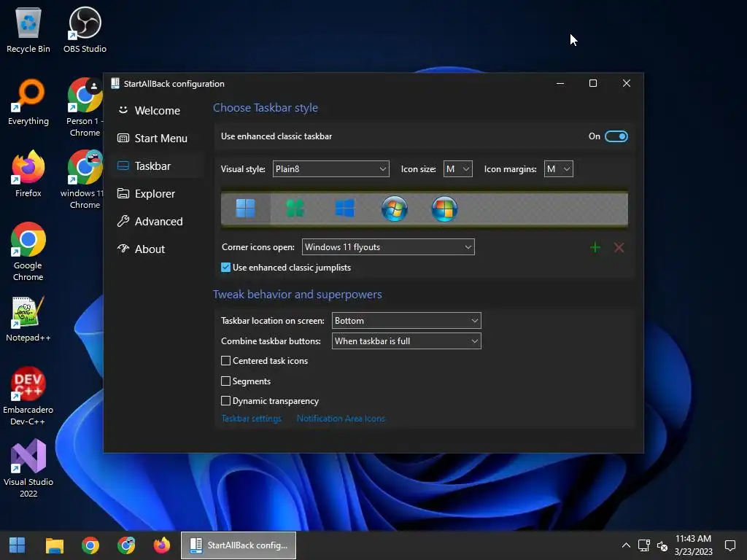Select Firefox desktop shortcut

point(28,174)
